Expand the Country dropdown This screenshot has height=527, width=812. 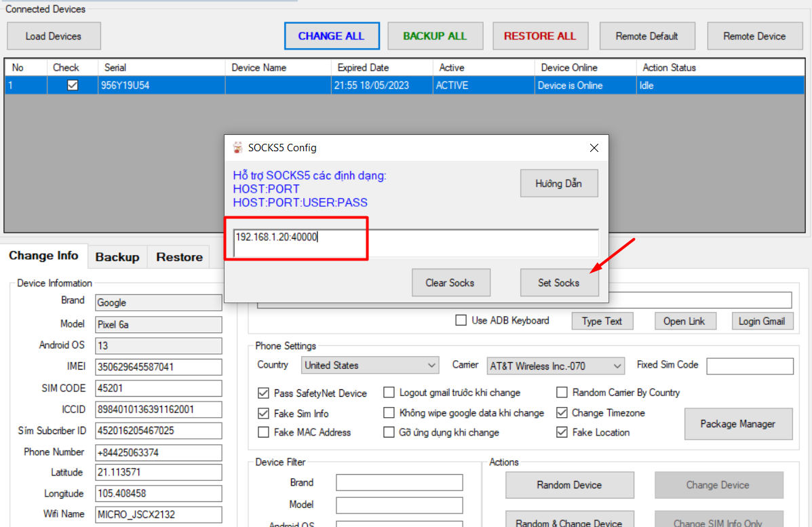pyautogui.click(x=370, y=366)
